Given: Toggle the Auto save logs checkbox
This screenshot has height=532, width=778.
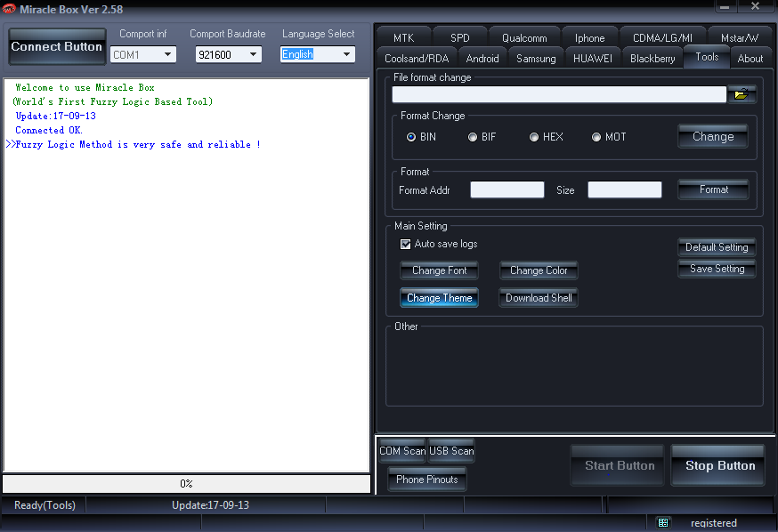Looking at the screenshot, I should (x=405, y=244).
